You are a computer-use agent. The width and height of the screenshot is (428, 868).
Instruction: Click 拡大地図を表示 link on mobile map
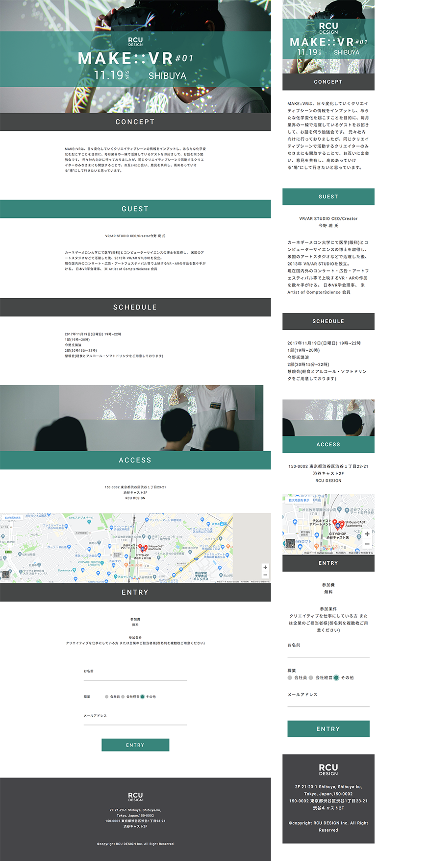coord(299,500)
